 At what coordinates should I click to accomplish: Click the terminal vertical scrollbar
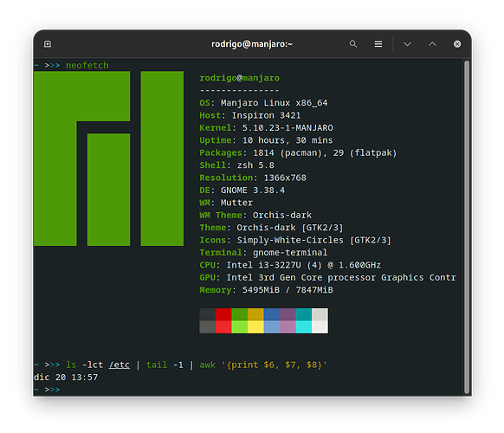click(467, 227)
